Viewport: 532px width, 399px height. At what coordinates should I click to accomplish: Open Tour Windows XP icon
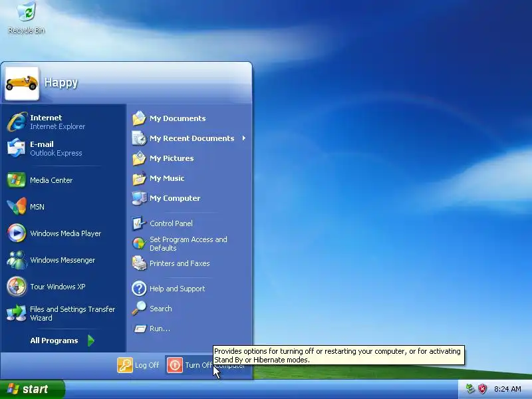(x=16, y=287)
